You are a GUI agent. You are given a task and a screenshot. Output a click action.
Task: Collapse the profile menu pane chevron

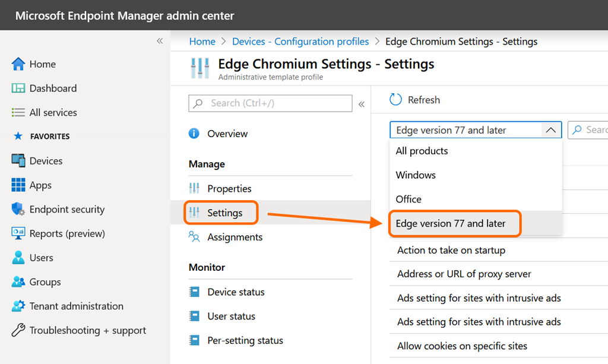(x=361, y=104)
